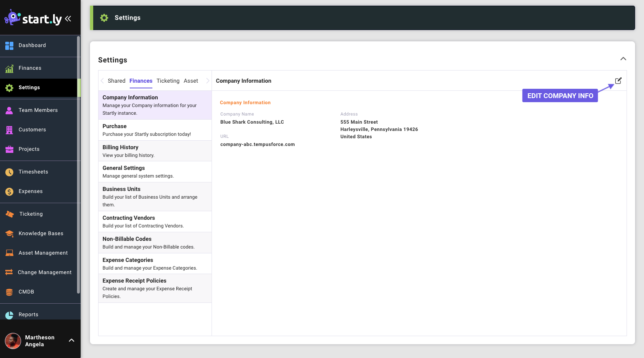Image resolution: width=644 pixels, height=358 pixels.
Task: Click the Ticketing ticket icon
Action: click(x=10, y=214)
